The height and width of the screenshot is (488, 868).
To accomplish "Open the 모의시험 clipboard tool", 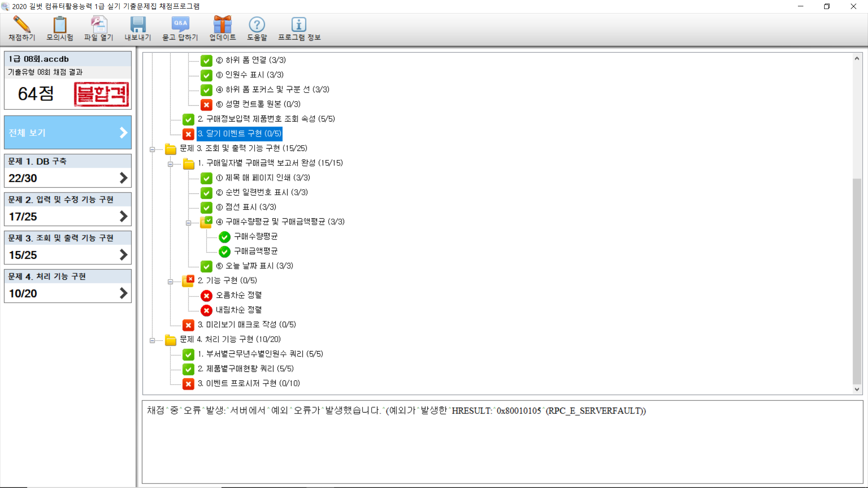I will coord(60,24).
